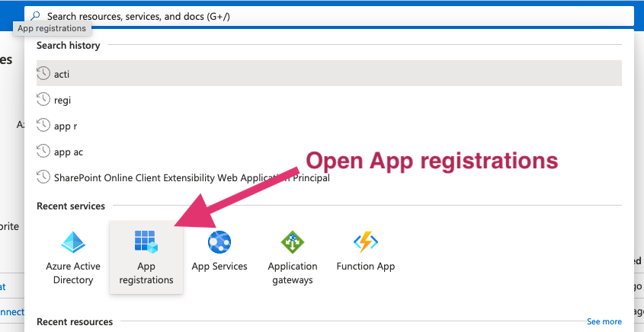Open the Function App service
The width and height of the screenshot is (644, 332).
[x=366, y=257]
